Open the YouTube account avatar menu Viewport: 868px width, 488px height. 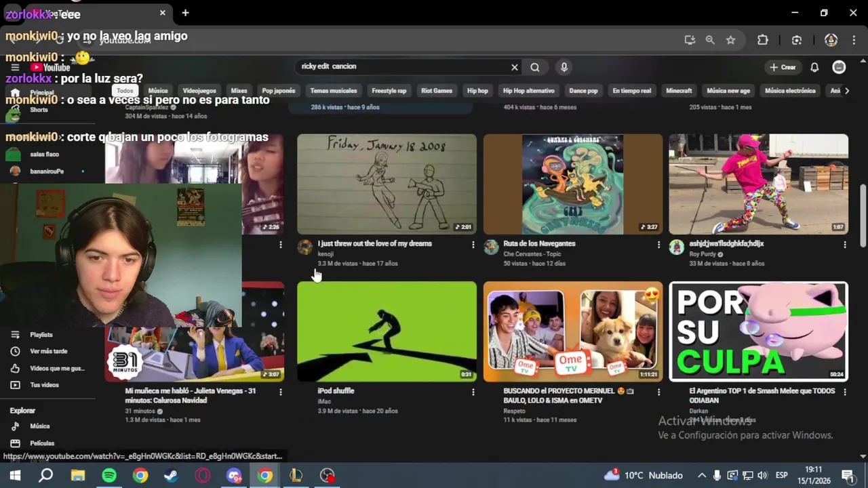(x=839, y=67)
